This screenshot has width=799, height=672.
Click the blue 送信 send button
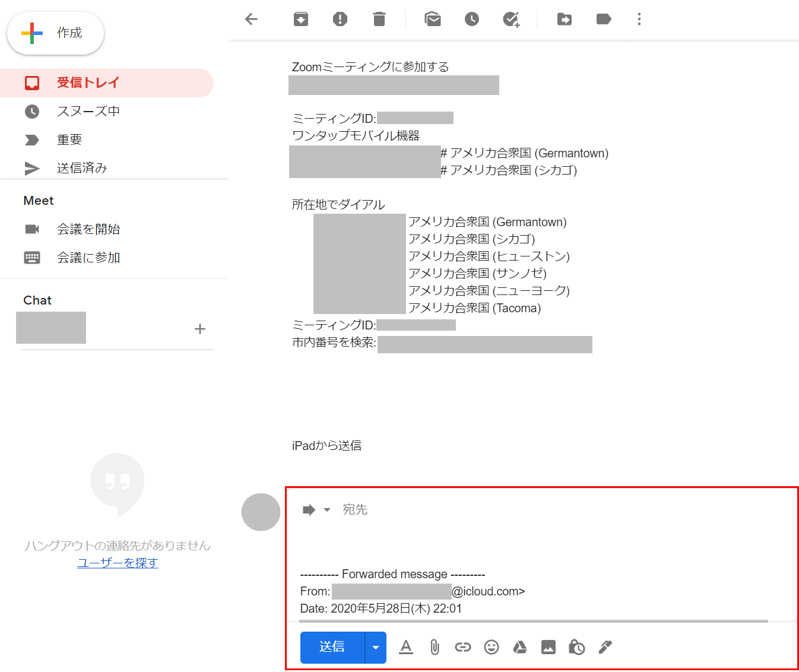click(332, 647)
